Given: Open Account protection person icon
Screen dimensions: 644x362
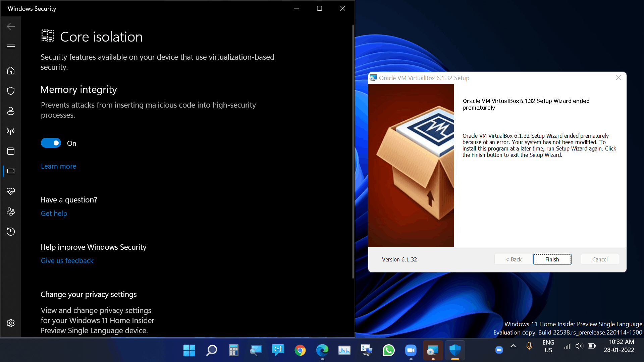Looking at the screenshot, I should click(x=11, y=111).
